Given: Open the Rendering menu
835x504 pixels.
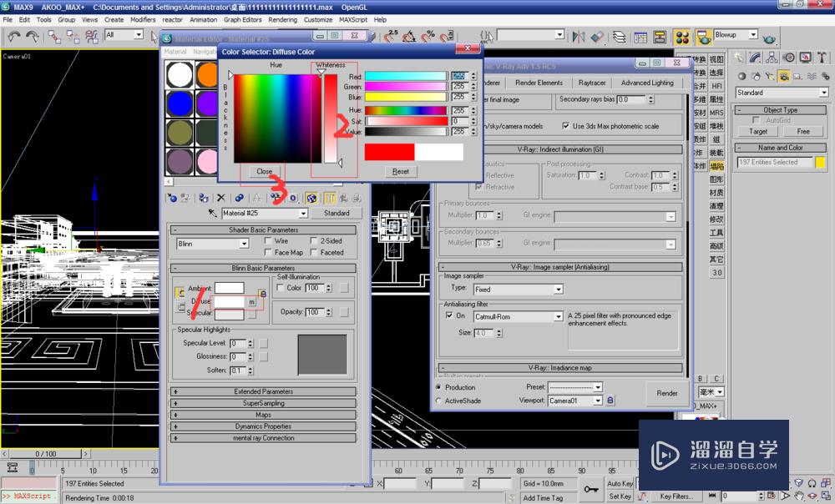Looking at the screenshot, I should [282, 19].
